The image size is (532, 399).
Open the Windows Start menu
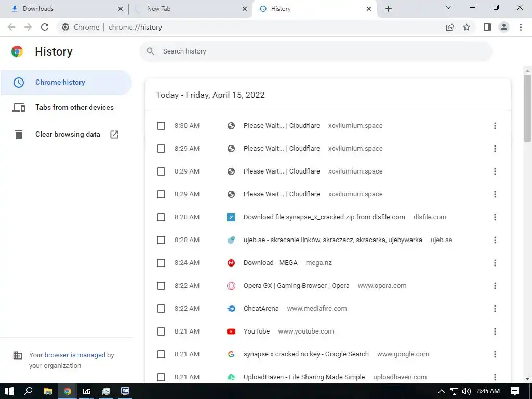pos(9,391)
